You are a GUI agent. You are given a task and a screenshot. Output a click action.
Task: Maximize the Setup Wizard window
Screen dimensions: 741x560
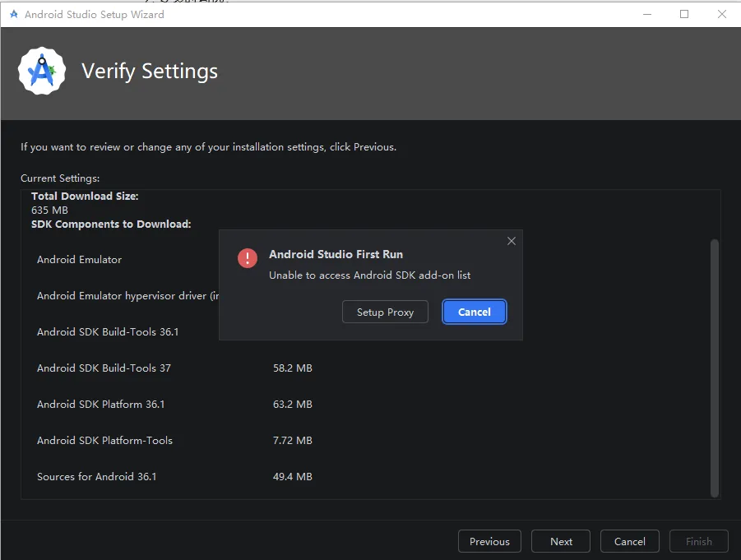click(x=684, y=14)
